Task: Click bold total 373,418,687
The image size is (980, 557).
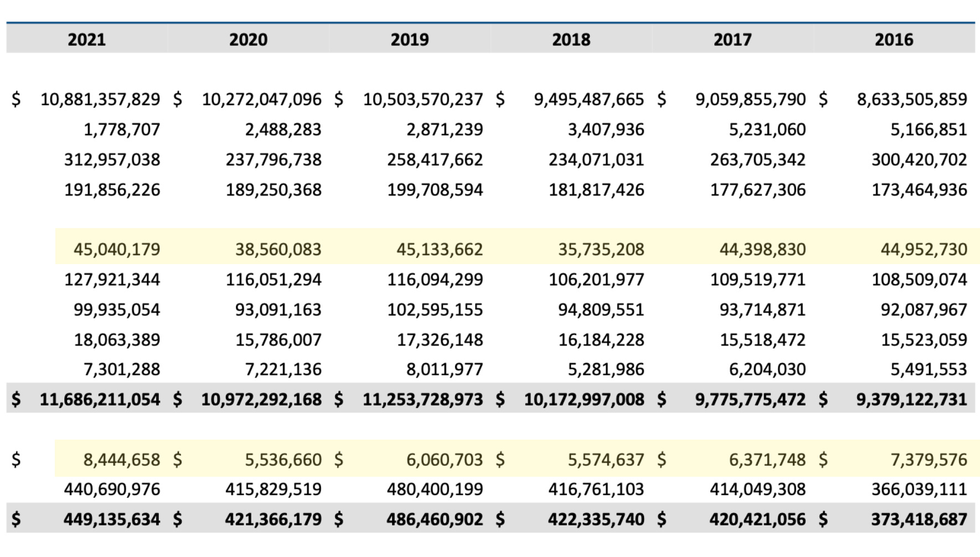Action: pyautogui.click(x=919, y=519)
